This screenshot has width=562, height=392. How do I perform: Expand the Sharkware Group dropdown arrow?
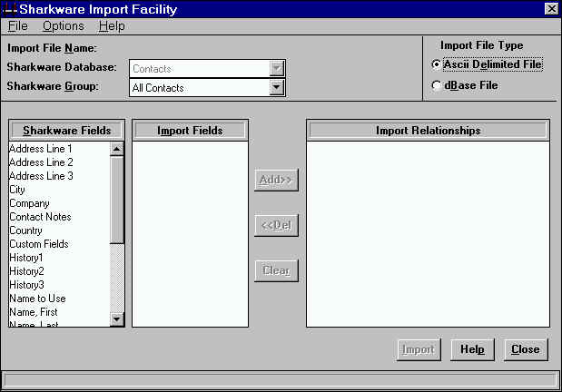277,87
